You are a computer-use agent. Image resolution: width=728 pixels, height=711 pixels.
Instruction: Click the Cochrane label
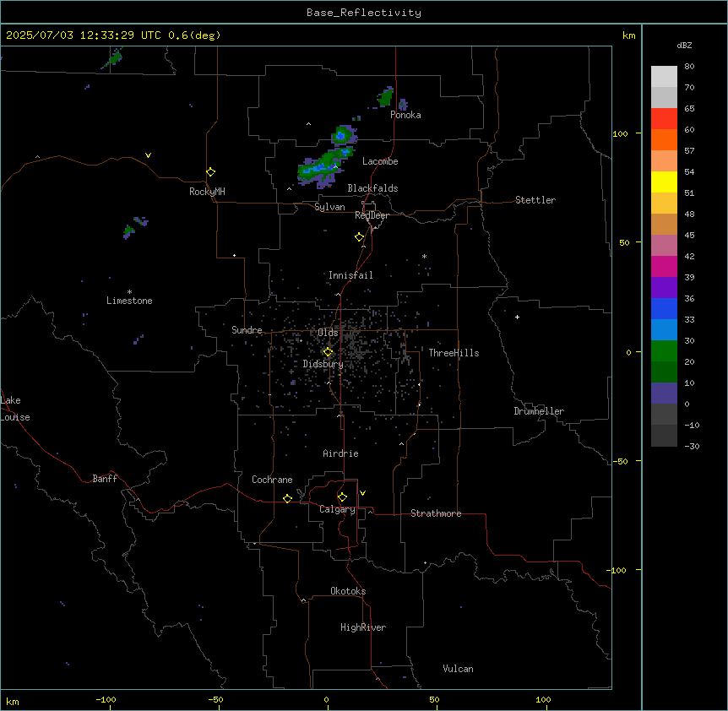tap(272, 480)
